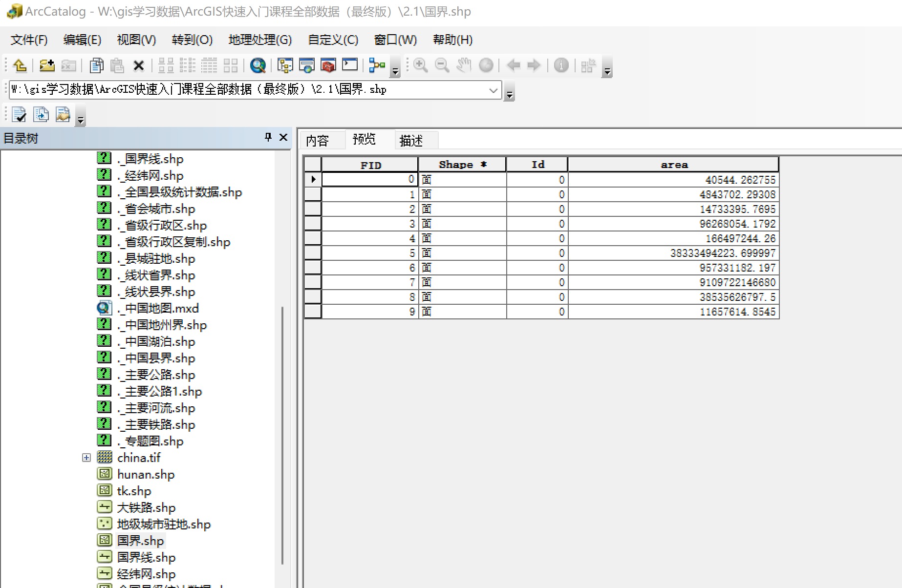This screenshot has height=588, width=902.
Task: Click the Copy toolbar icon
Action: click(x=96, y=65)
